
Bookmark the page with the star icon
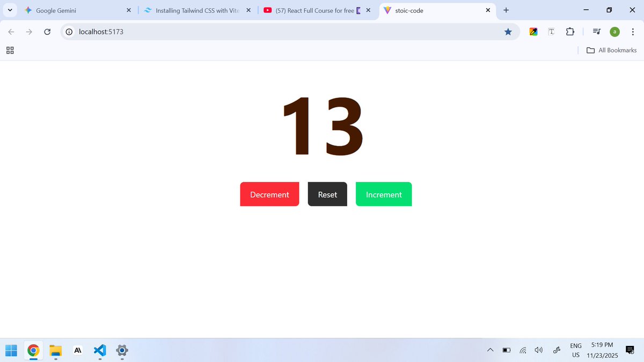click(x=508, y=32)
